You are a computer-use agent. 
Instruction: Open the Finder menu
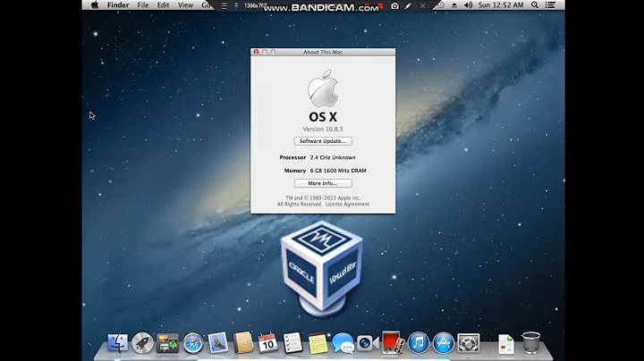[118, 5]
